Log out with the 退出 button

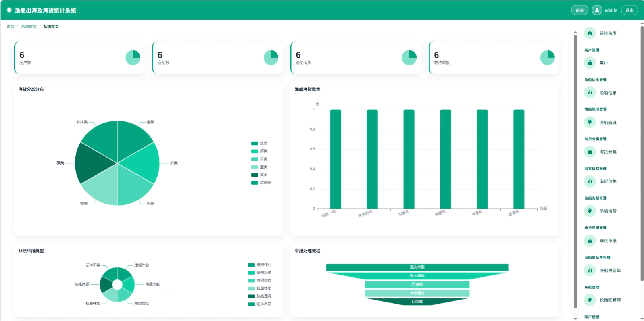pyautogui.click(x=629, y=10)
